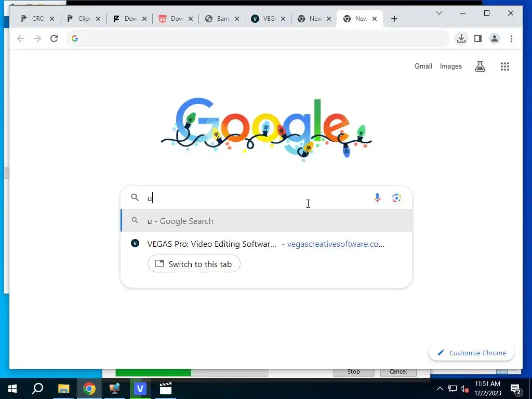Select VEGAS Pro Video Editing suggestion

[267, 244]
